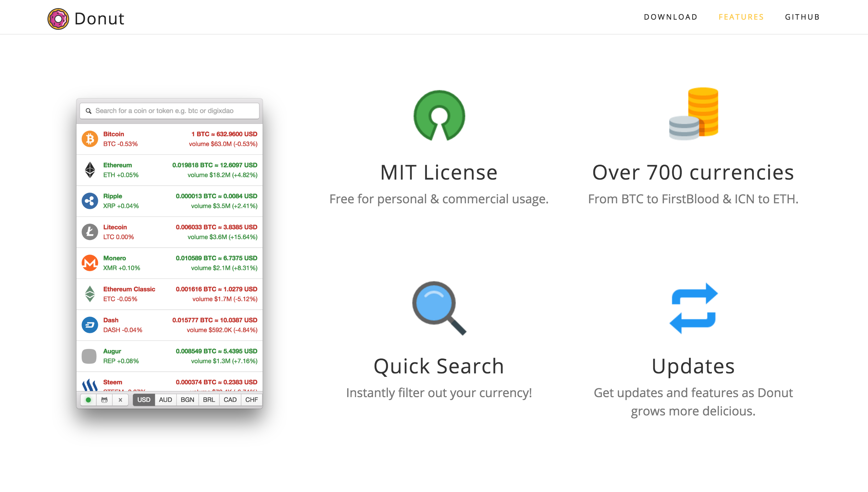Click the stacked coins currencies icon
The width and height of the screenshot is (868, 492).
[x=693, y=114]
